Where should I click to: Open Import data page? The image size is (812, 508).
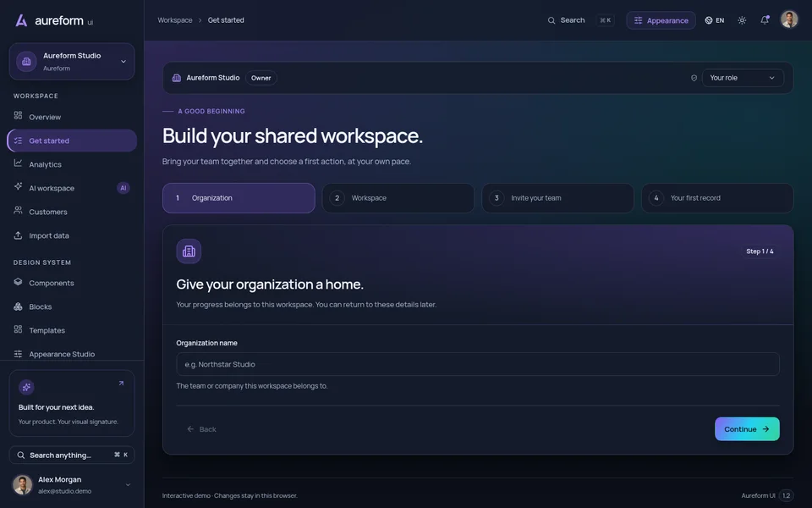click(72, 235)
